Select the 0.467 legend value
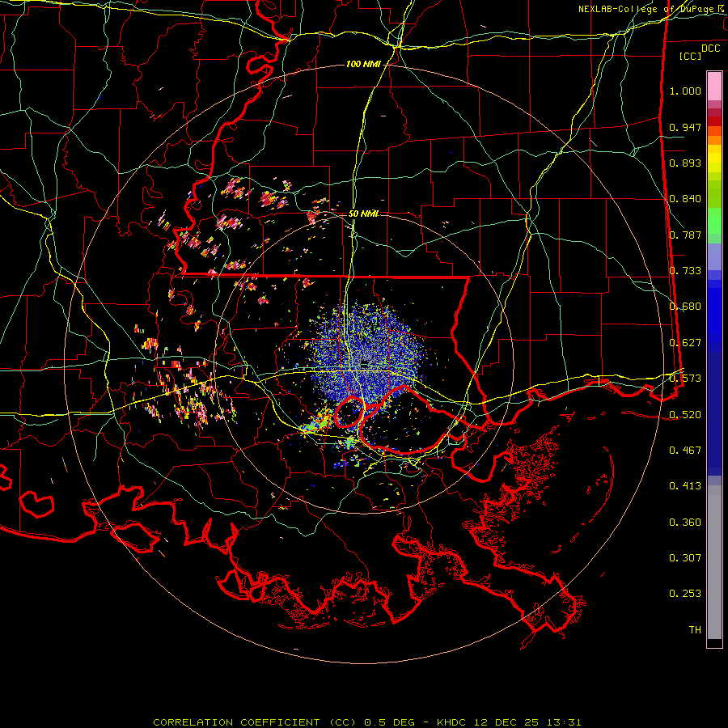The height and width of the screenshot is (728, 728). coord(685,451)
